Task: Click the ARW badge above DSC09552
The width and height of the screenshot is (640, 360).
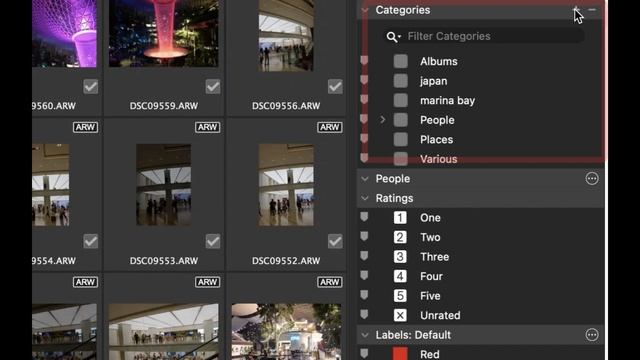Action: click(329, 127)
